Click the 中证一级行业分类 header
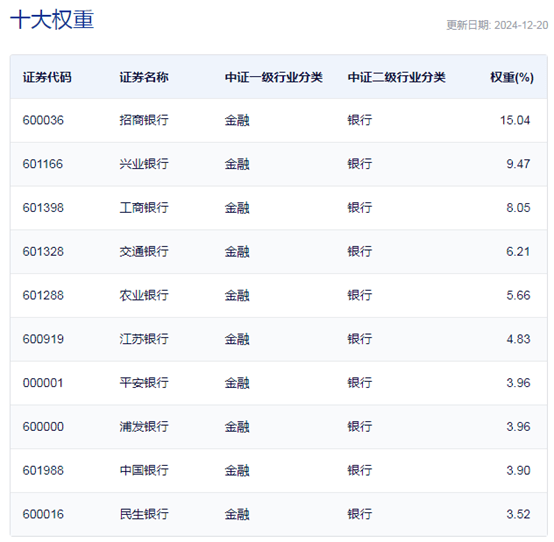Screen dimensions: 554x542 point(273,77)
